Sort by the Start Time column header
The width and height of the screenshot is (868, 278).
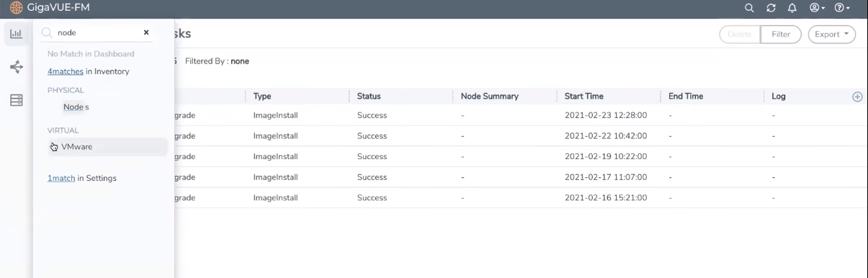pyautogui.click(x=584, y=96)
